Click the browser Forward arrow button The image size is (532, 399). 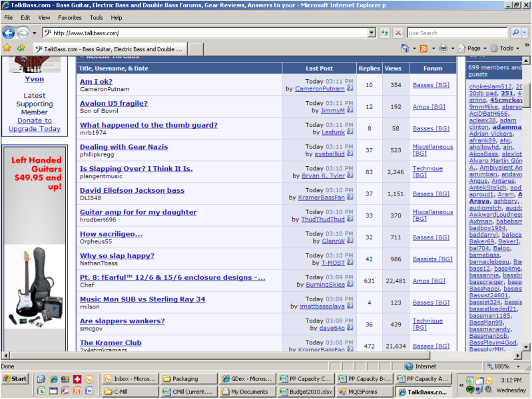point(23,33)
